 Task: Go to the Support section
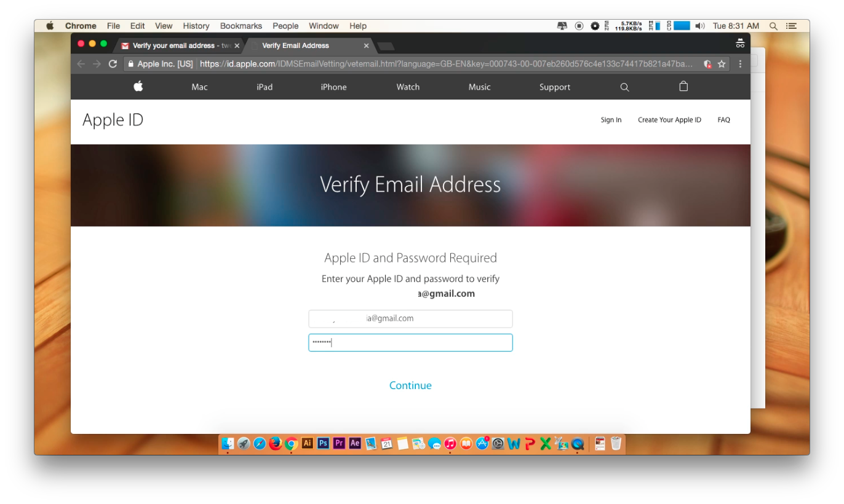tap(555, 87)
